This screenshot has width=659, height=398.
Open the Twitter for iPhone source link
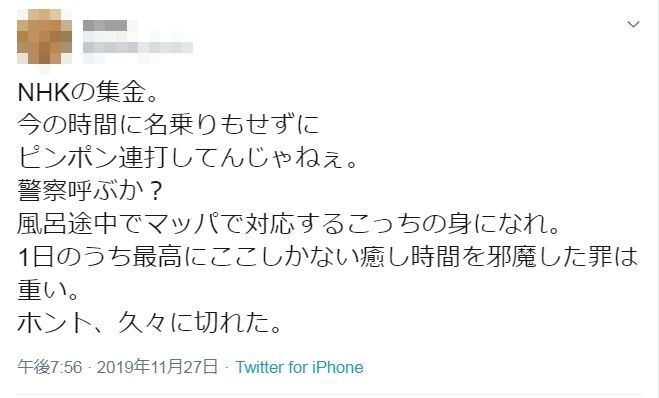click(x=299, y=367)
